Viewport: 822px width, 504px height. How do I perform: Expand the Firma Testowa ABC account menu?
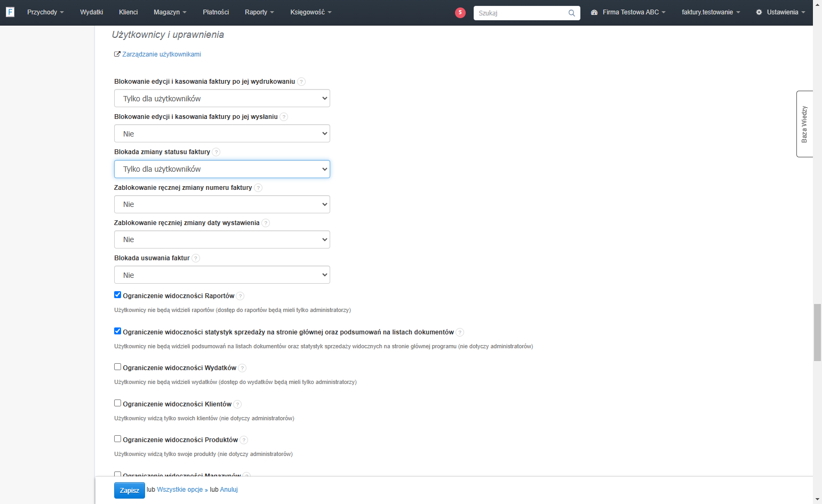(634, 12)
